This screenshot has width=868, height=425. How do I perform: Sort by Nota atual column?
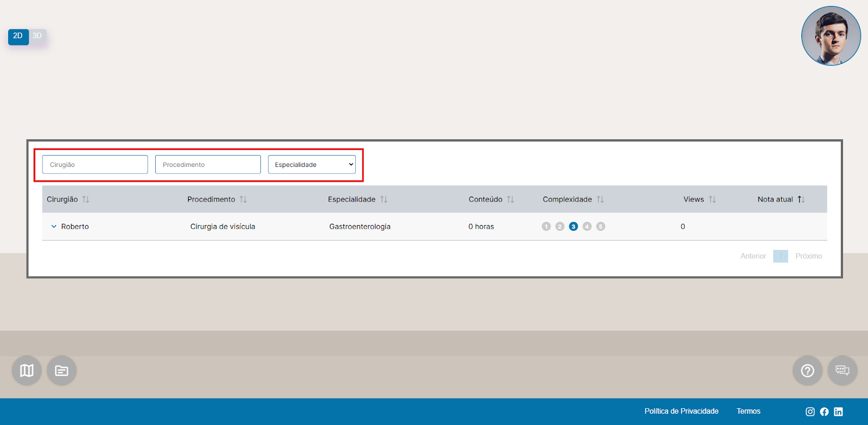801,199
